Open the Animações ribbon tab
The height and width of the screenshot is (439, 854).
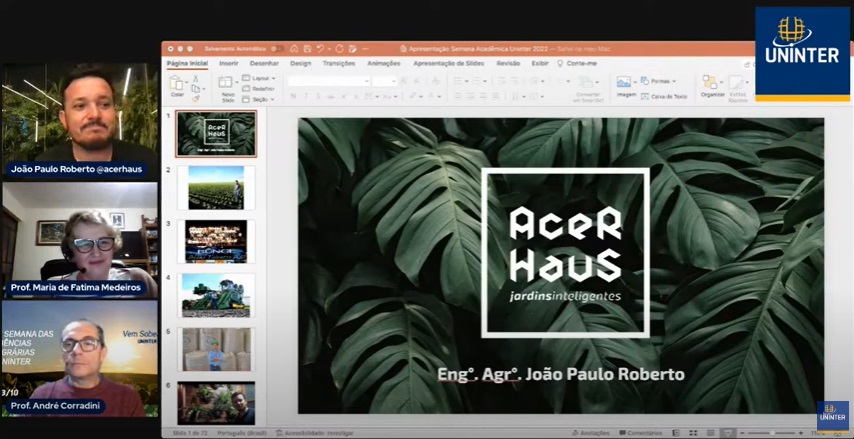383,63
